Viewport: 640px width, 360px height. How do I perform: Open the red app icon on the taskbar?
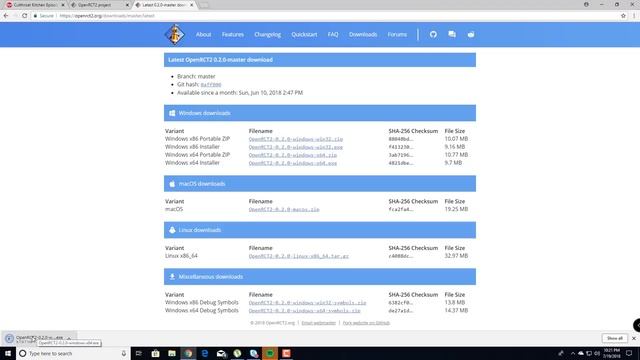pyautogui.click(x=287, y=353)
